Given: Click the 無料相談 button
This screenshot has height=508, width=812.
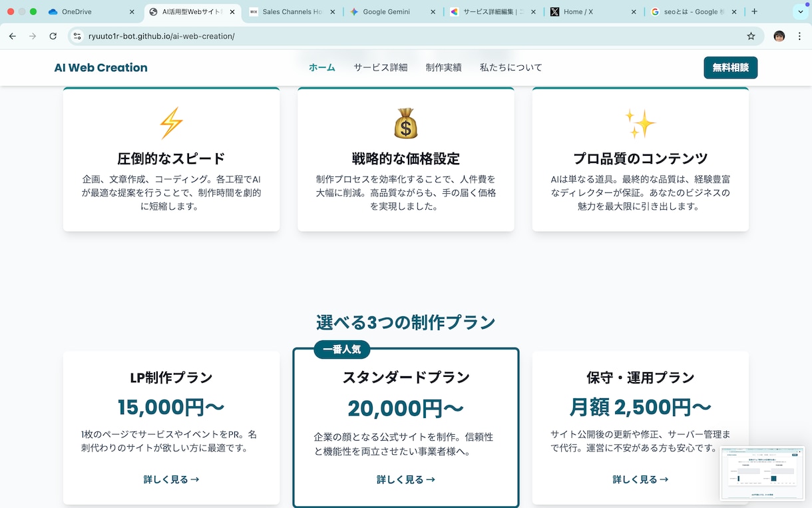Looking at the screenshot, I should (x=731, y=67).
